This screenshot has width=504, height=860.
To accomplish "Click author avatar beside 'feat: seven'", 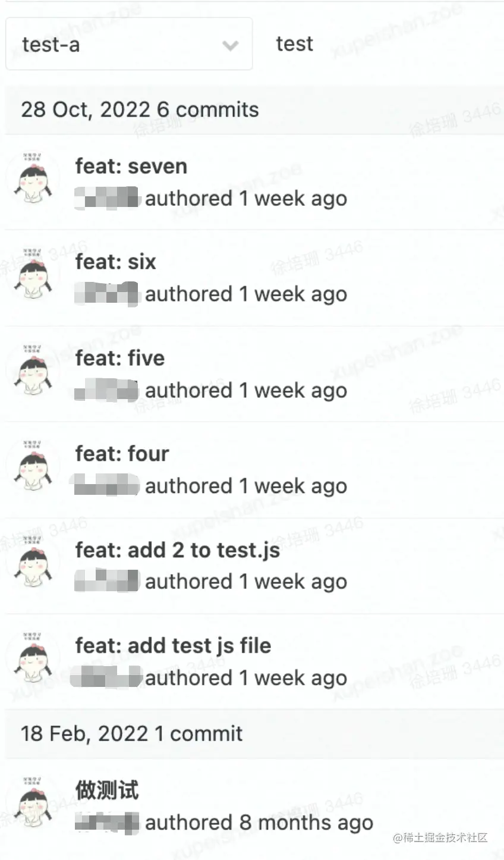I will click(33, 178).
